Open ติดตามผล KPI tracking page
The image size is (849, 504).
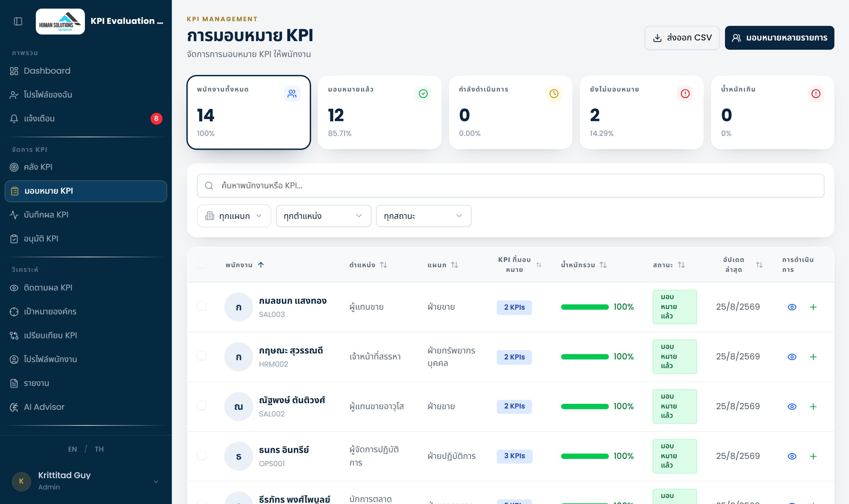coord(86,288)
